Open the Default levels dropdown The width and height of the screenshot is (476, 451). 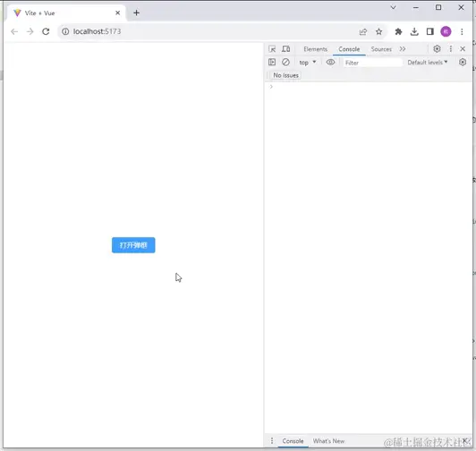pyautogui.click(x=428, y=63)
